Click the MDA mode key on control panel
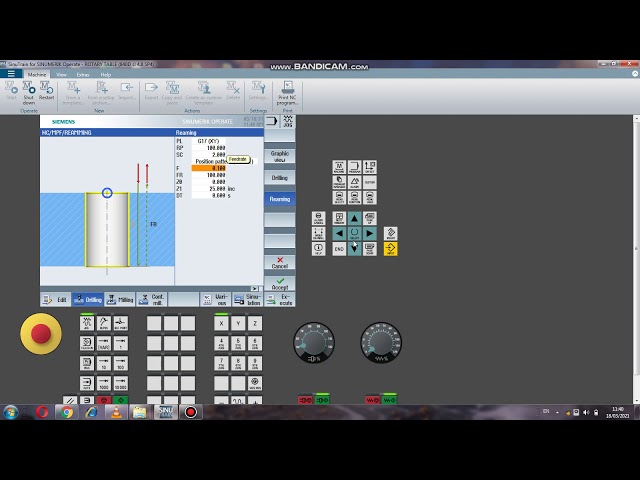The image size is (640, 480). pos(87,363)
